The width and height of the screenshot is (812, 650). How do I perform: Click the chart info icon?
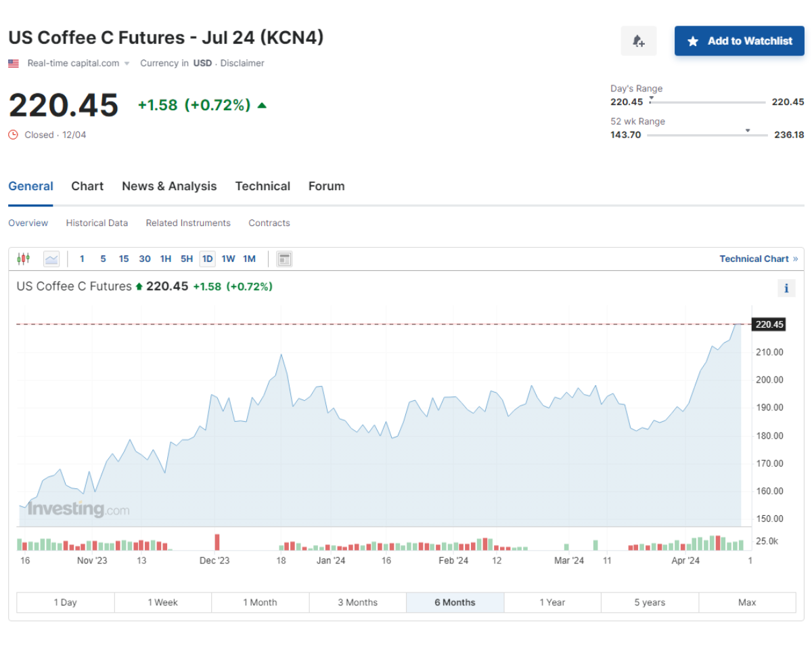786,288
